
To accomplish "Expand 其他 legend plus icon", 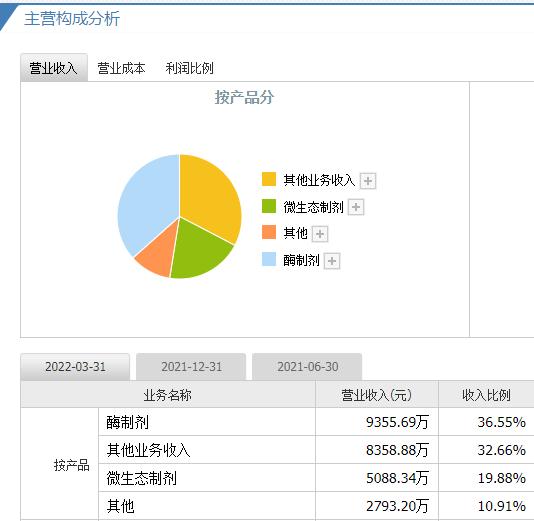I will (320, 234).
